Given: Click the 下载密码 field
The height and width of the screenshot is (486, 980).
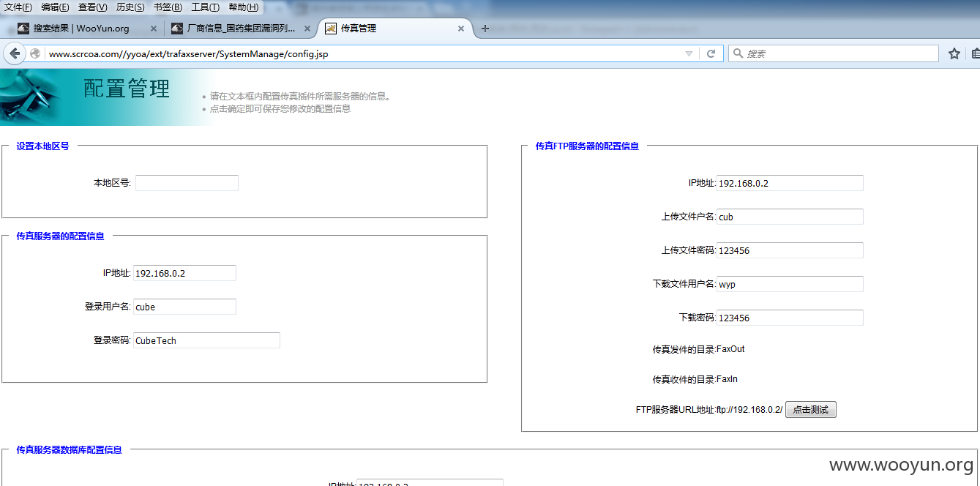Looking at the screenshot, I should click(790, 318).
